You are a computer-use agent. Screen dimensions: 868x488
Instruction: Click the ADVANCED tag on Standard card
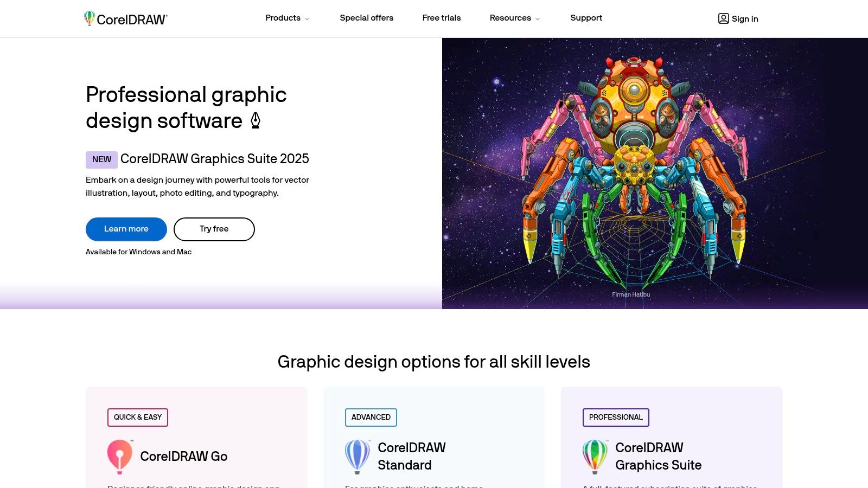click(371, 417)
